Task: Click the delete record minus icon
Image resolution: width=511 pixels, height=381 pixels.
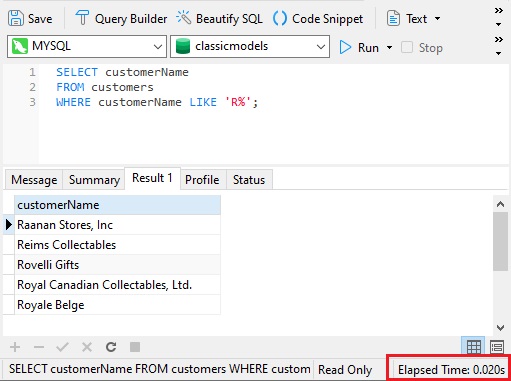Action: (39, 347)
